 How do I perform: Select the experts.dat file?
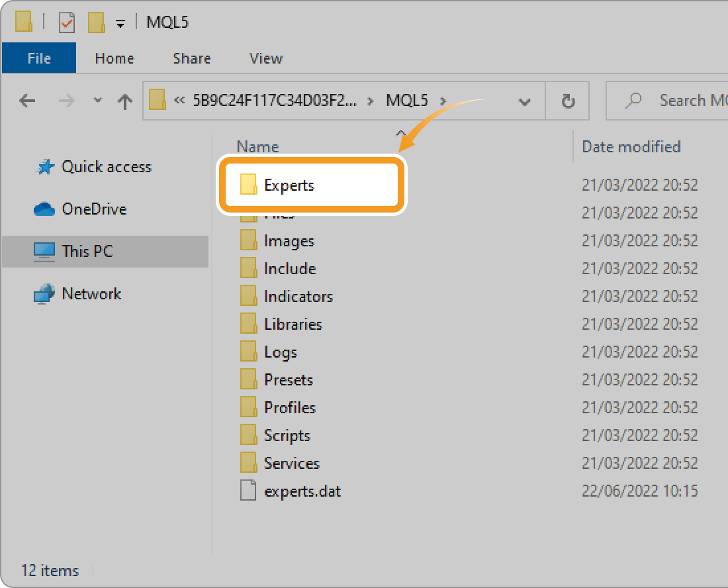(302, 491)
